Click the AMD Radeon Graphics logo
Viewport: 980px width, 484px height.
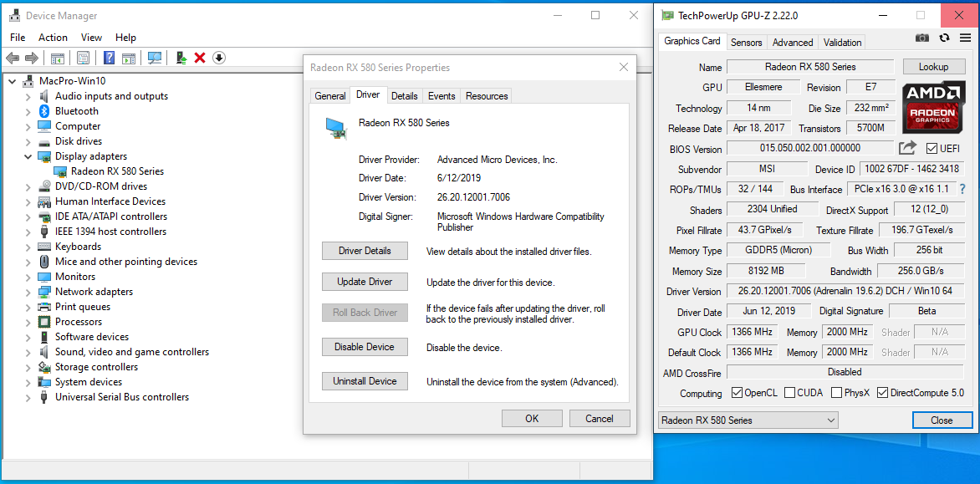(x=932, y=108)
